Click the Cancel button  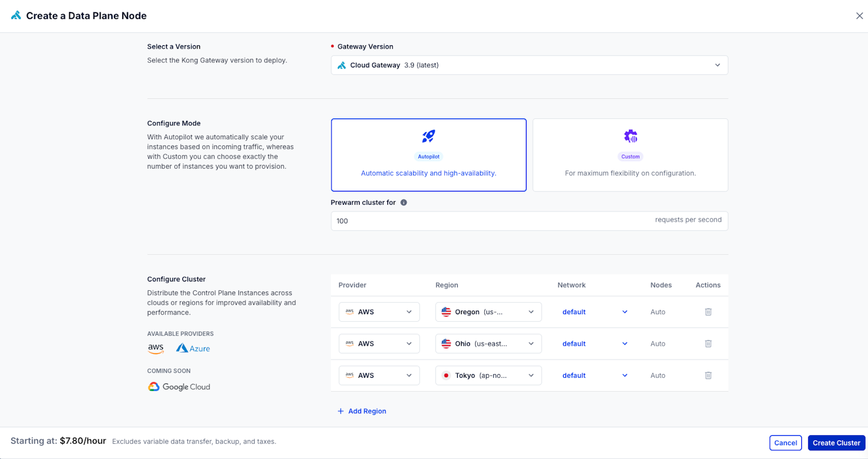click(785, 443)
